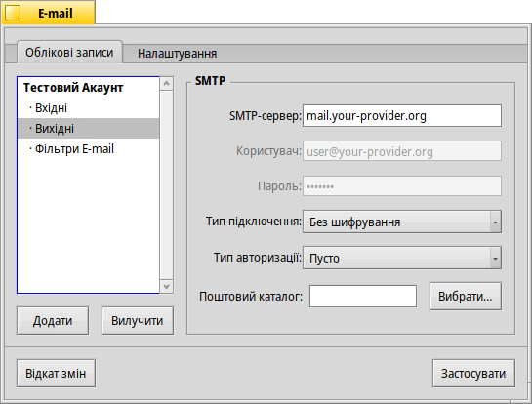Select the Вихідні item in account list
This screenshot has width=532, height=404.
click(x=88, y=128)
